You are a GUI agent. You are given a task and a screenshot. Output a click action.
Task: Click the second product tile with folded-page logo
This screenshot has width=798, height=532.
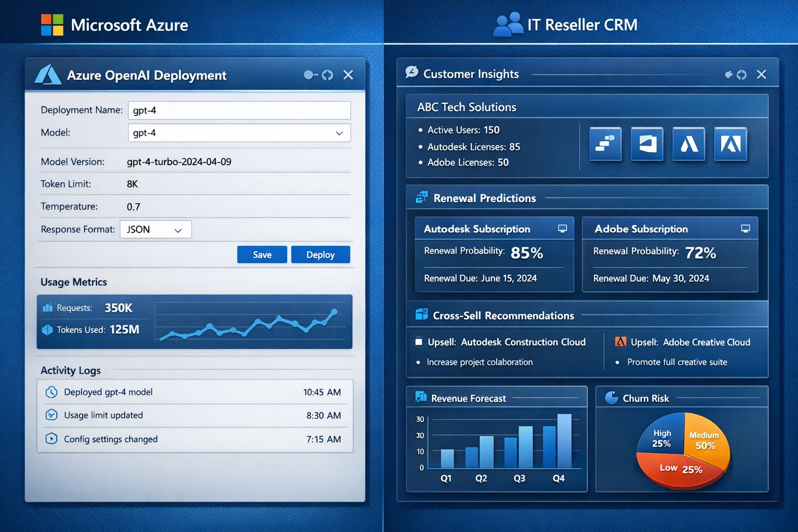(x=647, y=144)
